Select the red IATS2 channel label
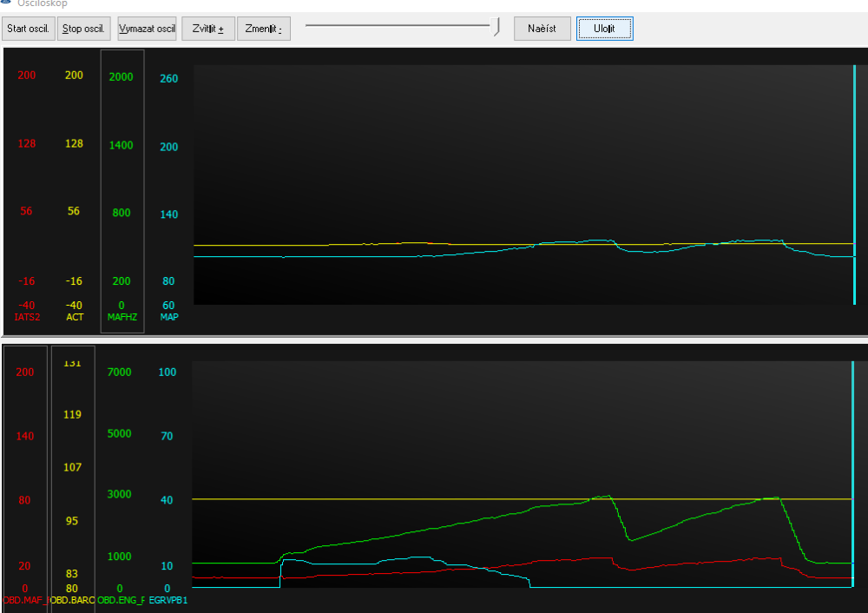The height and width of the screenshot is (613, 868). (x=27, y=318)
